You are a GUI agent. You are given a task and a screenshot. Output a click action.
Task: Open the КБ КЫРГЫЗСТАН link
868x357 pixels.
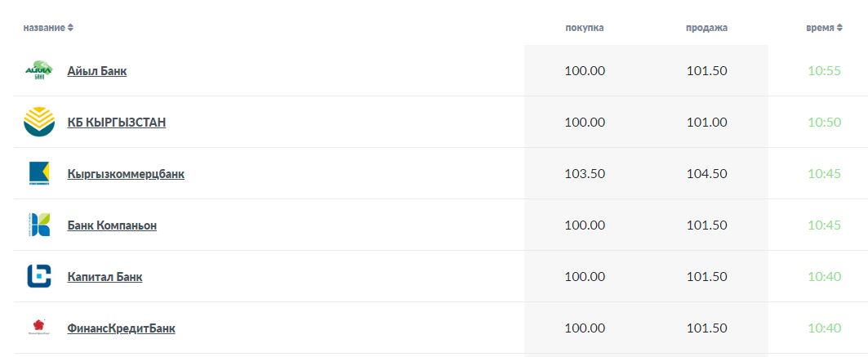116,123
